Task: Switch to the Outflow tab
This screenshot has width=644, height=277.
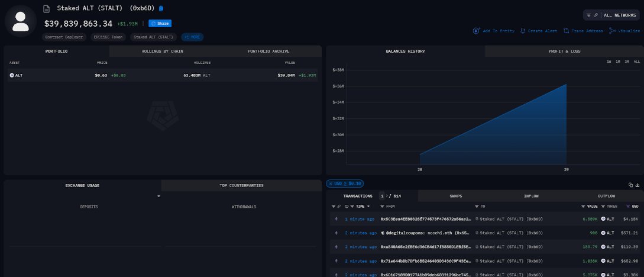Action: [x=606, y=196]
